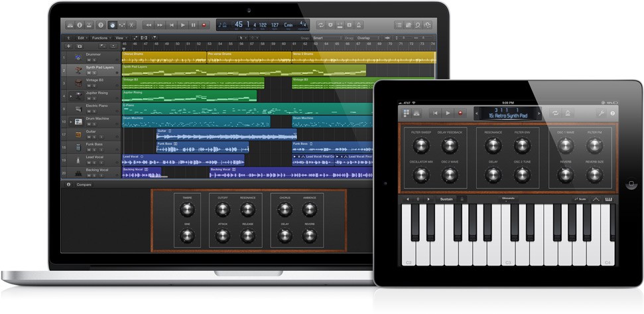
Task: Tap the Scale button on iPad keyboard
Action: point(581,199)
